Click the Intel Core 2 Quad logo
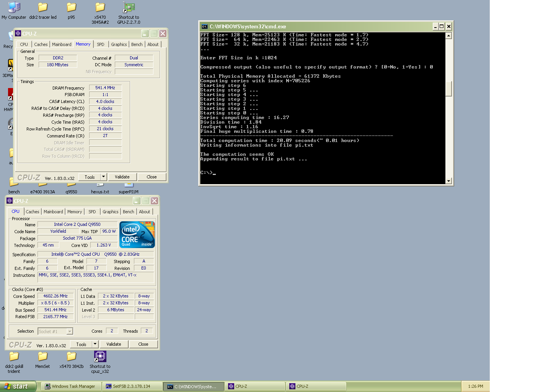Image resolution: width=551 pixels, height=392 pixels. (137, 234)
